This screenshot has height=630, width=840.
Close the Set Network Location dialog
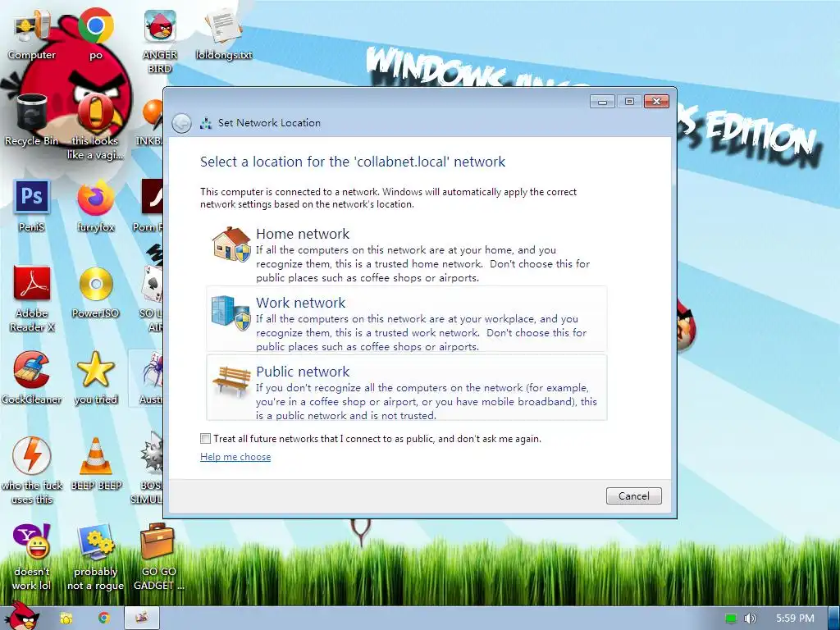(656, 101)
